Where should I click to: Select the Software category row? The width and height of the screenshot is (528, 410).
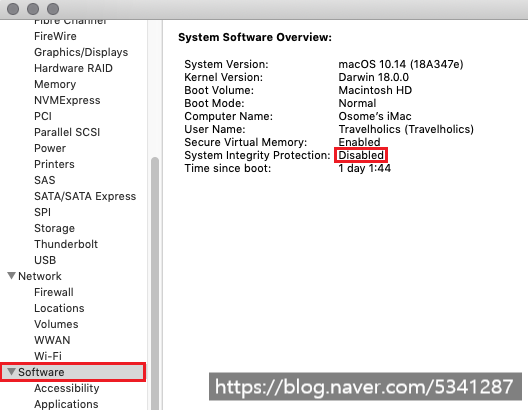click(x=73, y=372)
